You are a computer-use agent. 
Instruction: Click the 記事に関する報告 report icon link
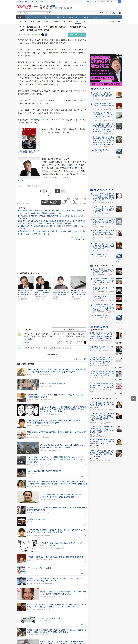coord(23,204)
